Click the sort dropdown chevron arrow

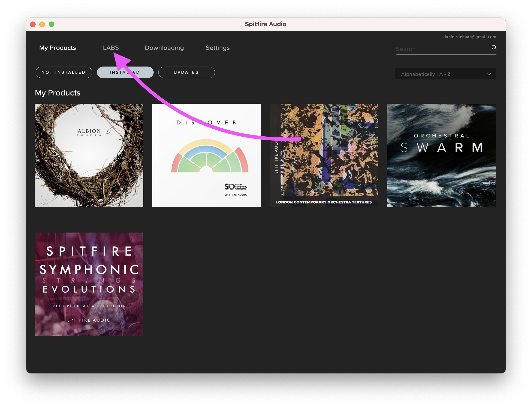[488, 74]
